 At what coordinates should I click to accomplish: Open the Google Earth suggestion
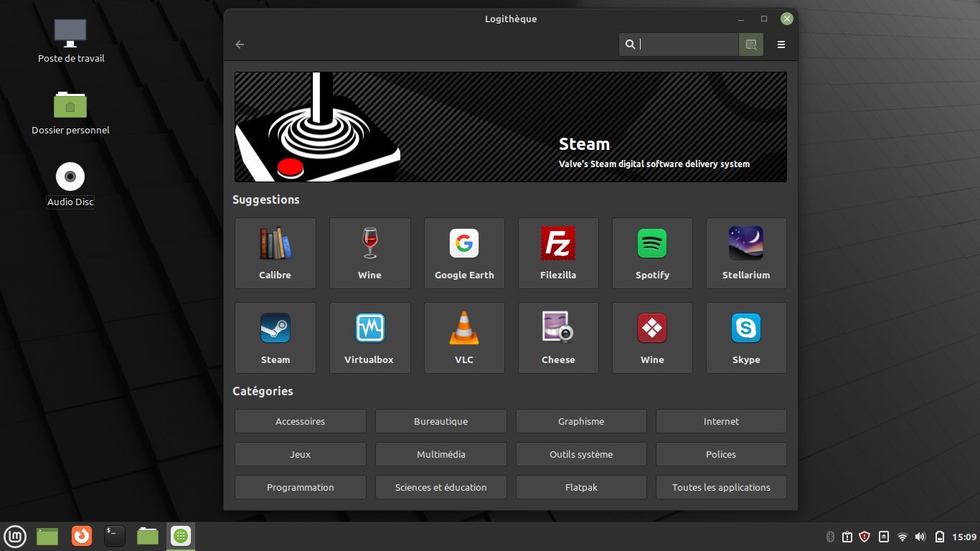pyautogui.click(x=464, y=253)
